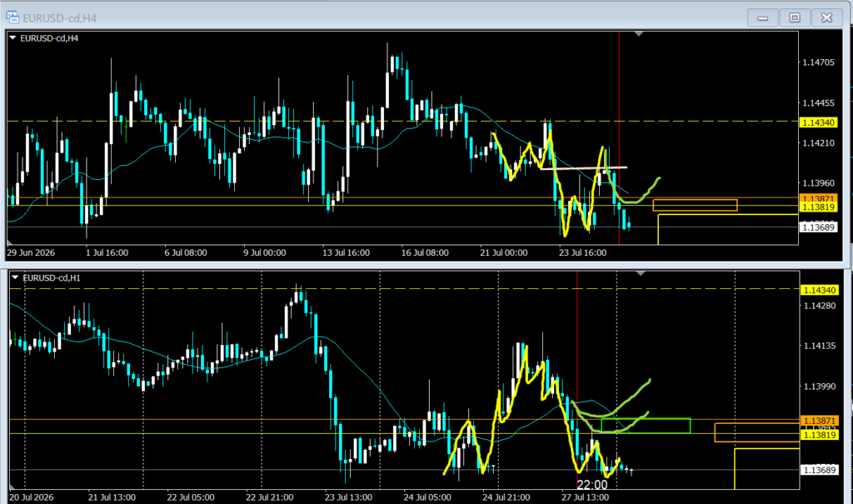Open the EURUSD-cd,H4 chart dropdown triangle
853x504 pixels.
click(x=12, y=38)
